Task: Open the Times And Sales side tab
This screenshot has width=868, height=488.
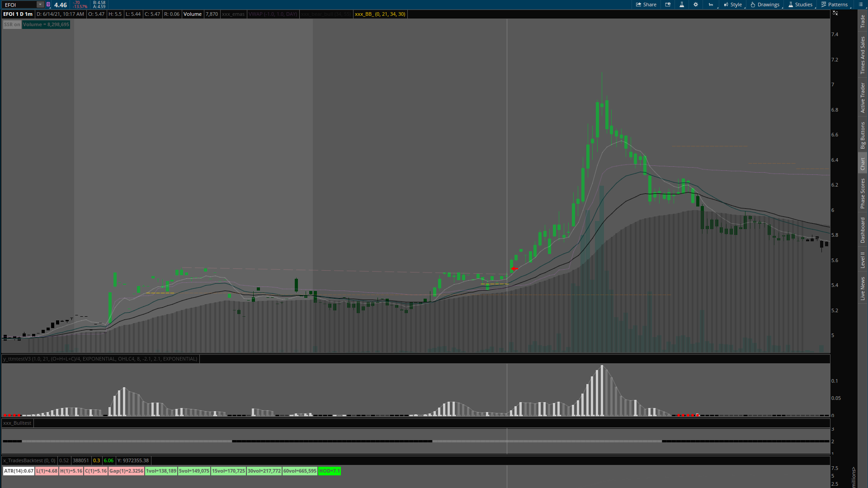Action: pos(863,55)
